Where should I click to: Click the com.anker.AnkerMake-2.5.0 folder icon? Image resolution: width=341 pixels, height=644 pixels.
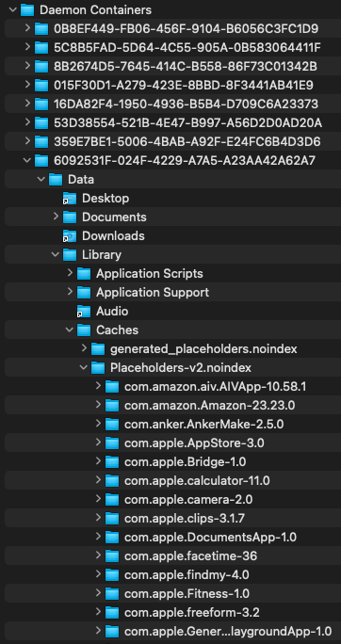click(x=112, y=425)
